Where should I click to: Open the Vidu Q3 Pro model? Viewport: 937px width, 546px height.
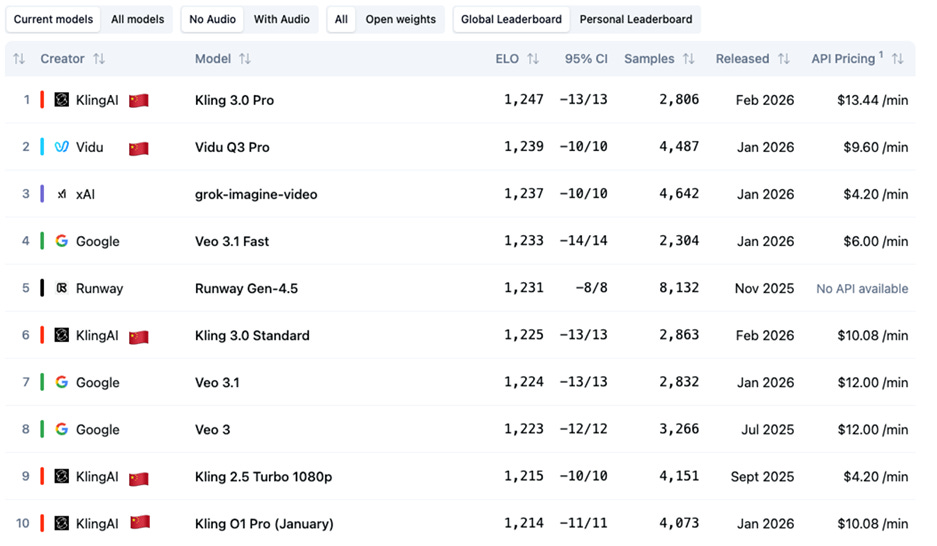click(x=232, y=147)
